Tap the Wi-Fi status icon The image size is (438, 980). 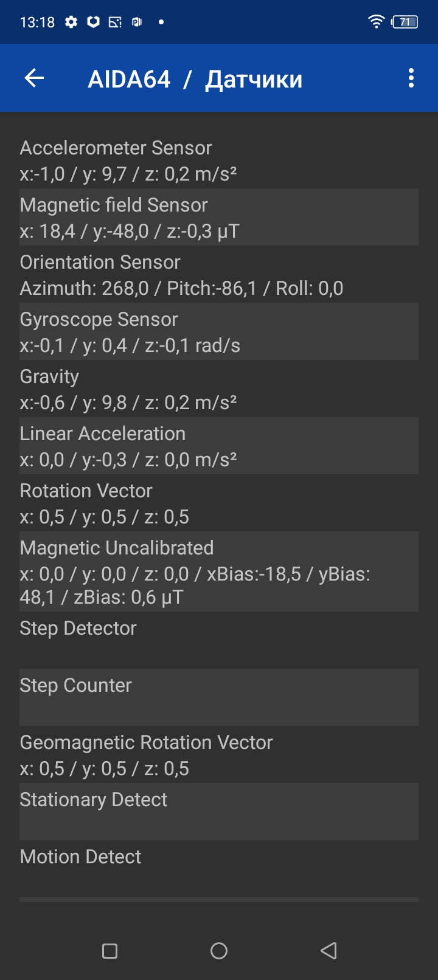377,22
